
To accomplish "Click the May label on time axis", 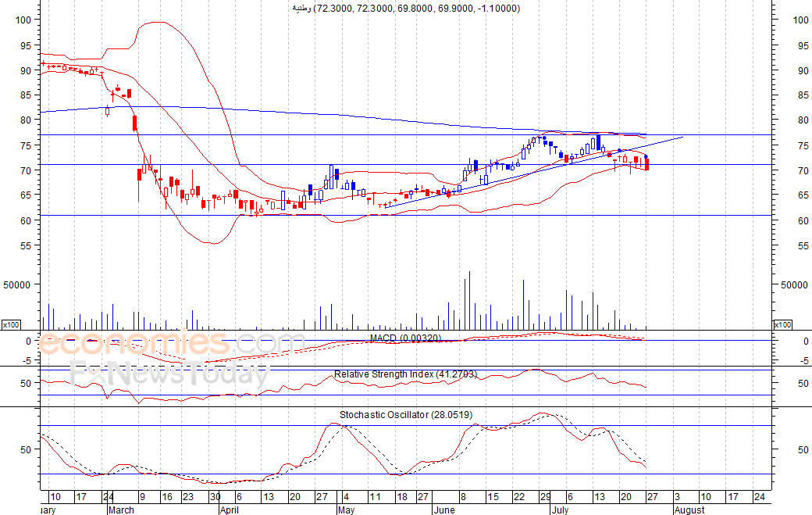I will pyautogui.click(x=344, y=510).
